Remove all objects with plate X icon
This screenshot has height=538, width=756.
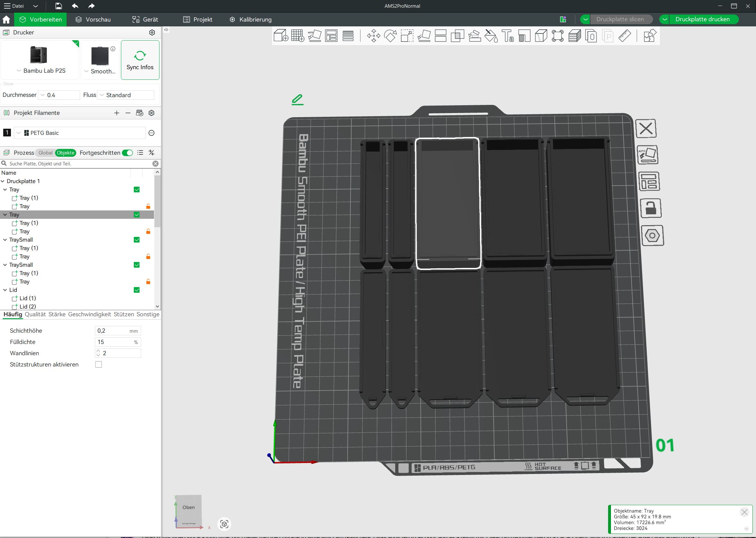(x=646, y=128)
